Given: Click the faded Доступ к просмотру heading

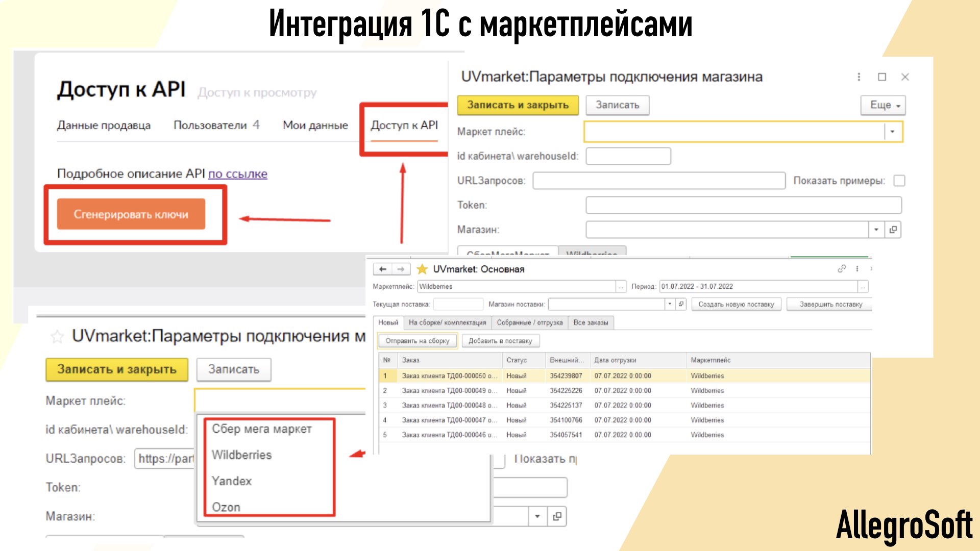Looking at the screenshot, I should [257, 92].
